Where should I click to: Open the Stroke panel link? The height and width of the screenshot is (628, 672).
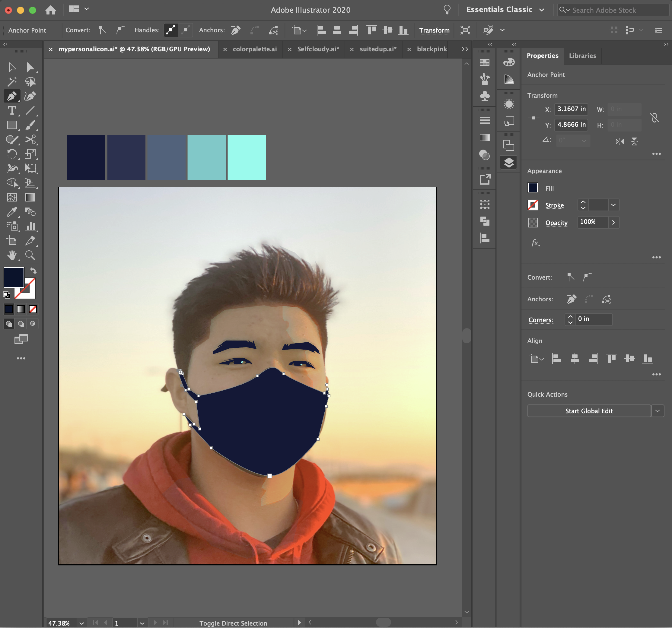click(x=554, y=205)
